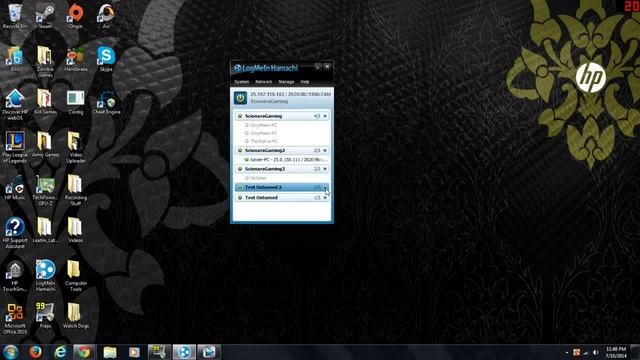Launch Handbrake from the desktop
Screen dimensions: 640x360
coord(76,59)
